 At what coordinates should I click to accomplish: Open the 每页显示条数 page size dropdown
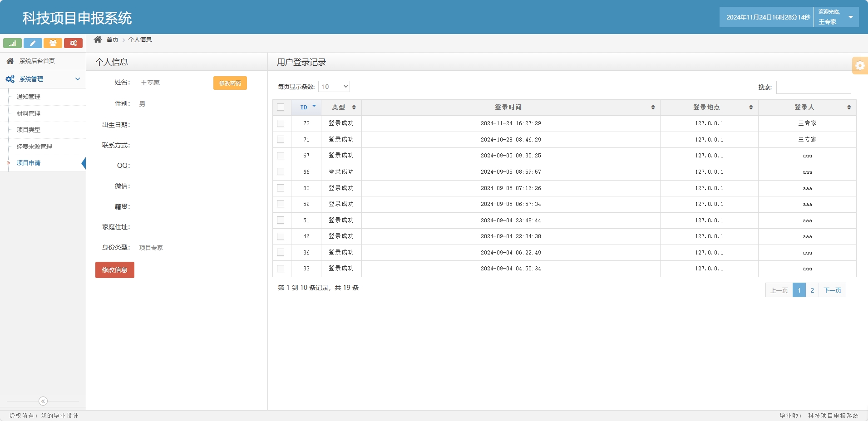334,86
